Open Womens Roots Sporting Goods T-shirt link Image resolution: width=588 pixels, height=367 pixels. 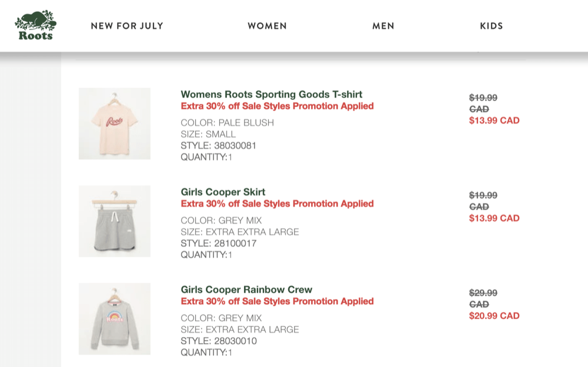point(271,94)
